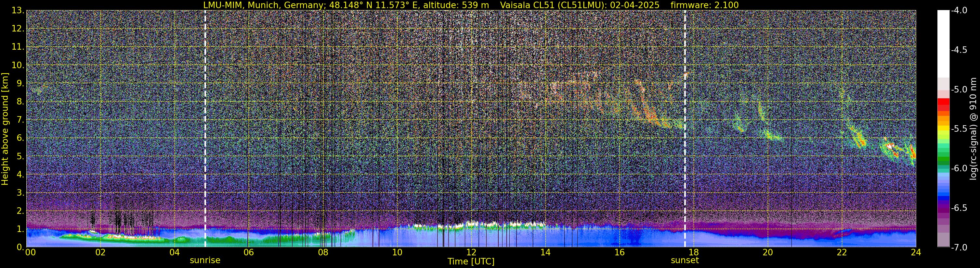
Task: Click the '8.' height tick label
Action: pos(20,102)
